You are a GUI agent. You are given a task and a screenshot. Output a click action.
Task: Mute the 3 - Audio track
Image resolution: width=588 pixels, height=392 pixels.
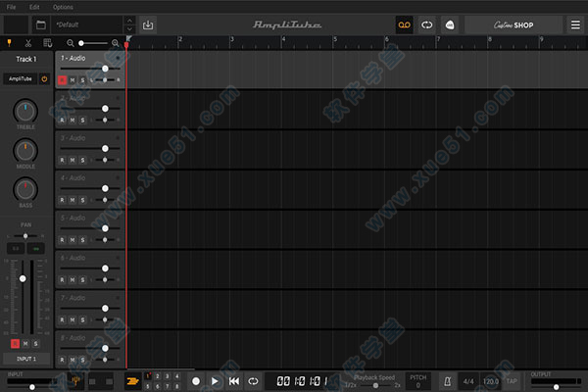73,160
